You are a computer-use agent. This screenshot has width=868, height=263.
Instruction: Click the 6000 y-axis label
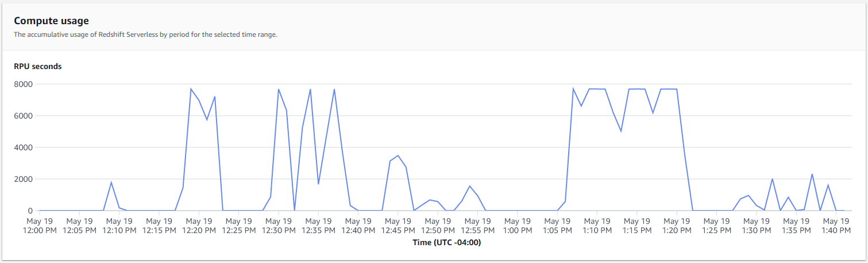(24, 116)
